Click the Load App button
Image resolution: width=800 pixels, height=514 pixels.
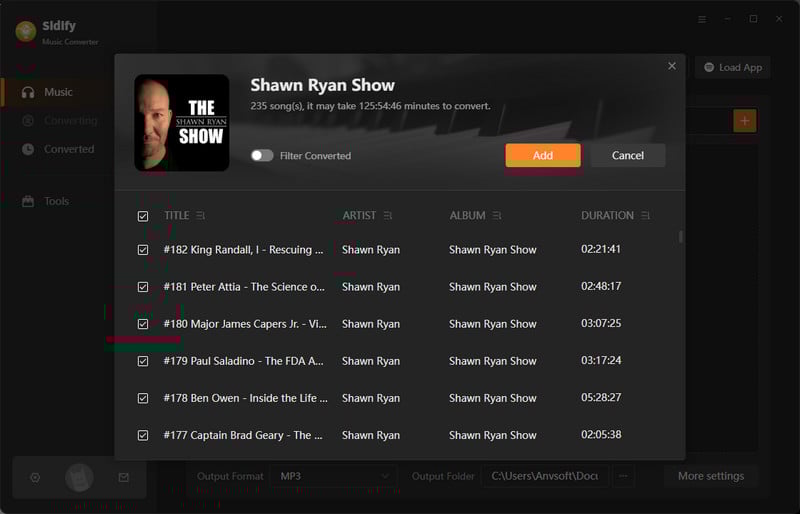(x=733, y=67)
